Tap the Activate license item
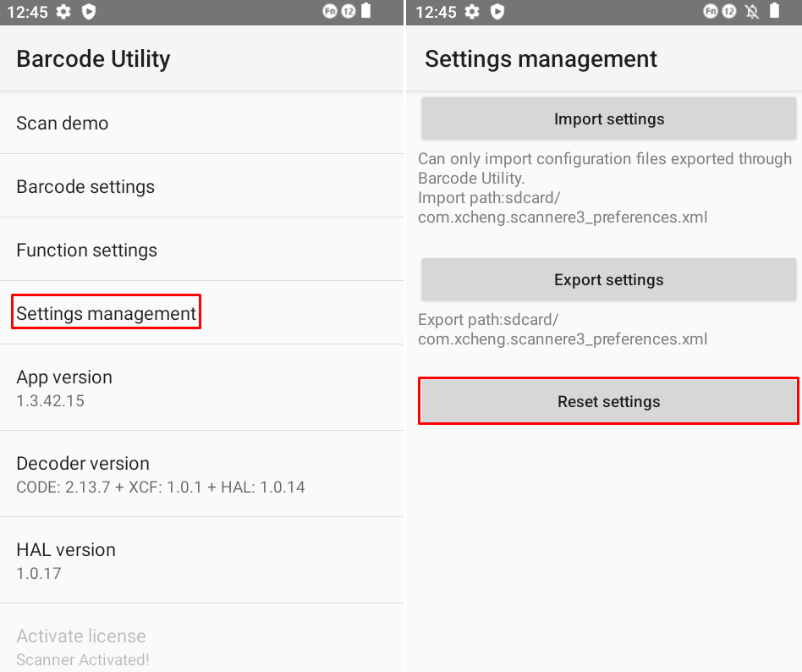802x672 pixels. (x=82, y=646)
